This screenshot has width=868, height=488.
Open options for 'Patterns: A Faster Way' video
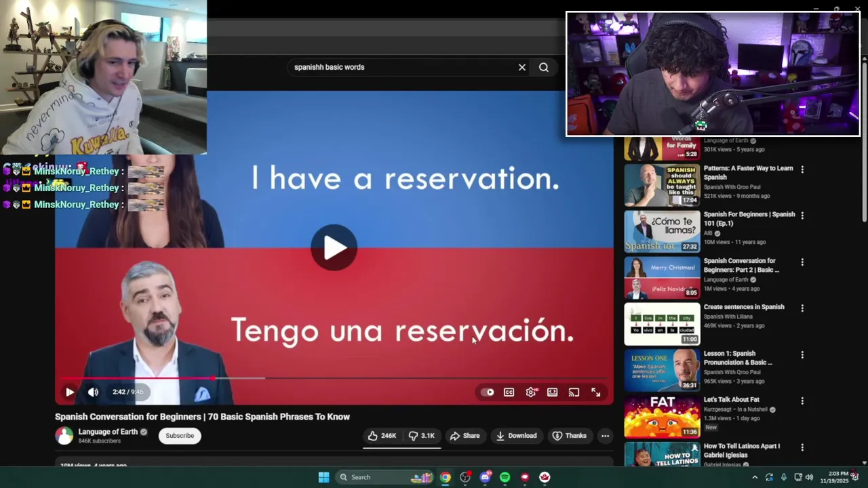tap(802, 169)
